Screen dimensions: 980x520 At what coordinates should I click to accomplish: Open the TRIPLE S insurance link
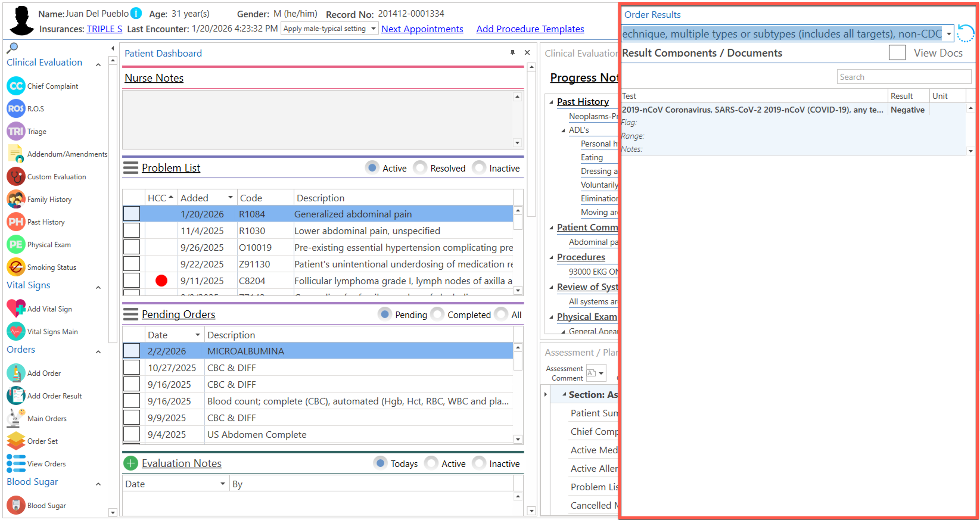104,29
